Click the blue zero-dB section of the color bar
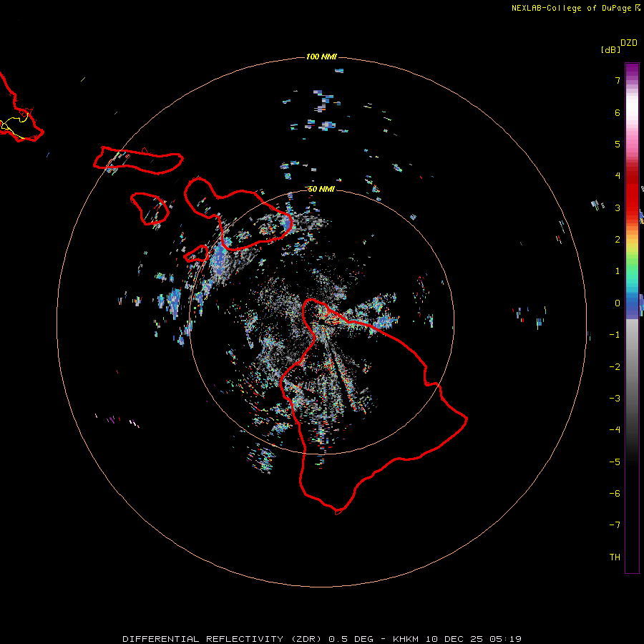 tap(632, 306)
